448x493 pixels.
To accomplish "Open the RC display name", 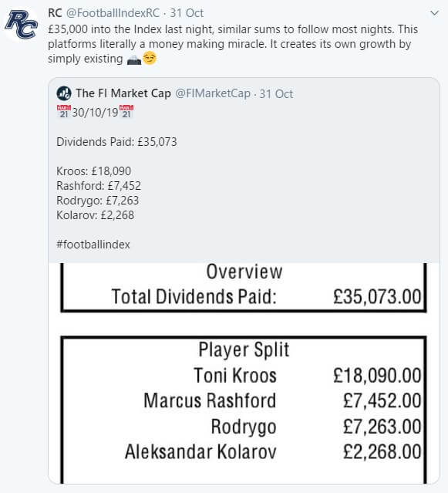I will coord(55,13).
